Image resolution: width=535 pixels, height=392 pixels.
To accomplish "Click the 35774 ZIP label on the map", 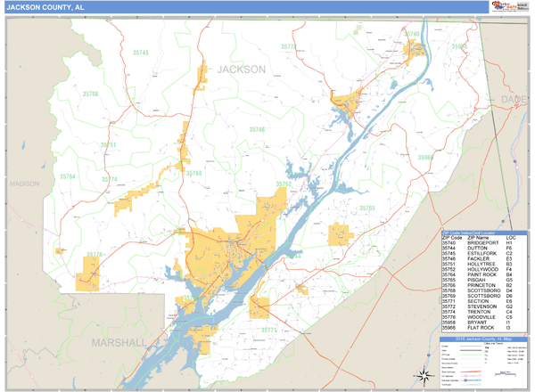I will point(109,179).
